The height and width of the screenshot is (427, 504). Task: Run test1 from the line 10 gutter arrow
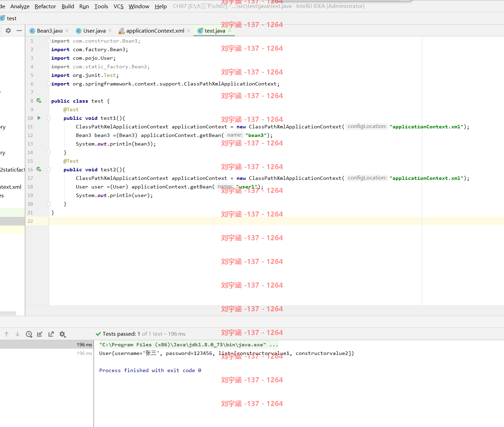coord(39,118)
